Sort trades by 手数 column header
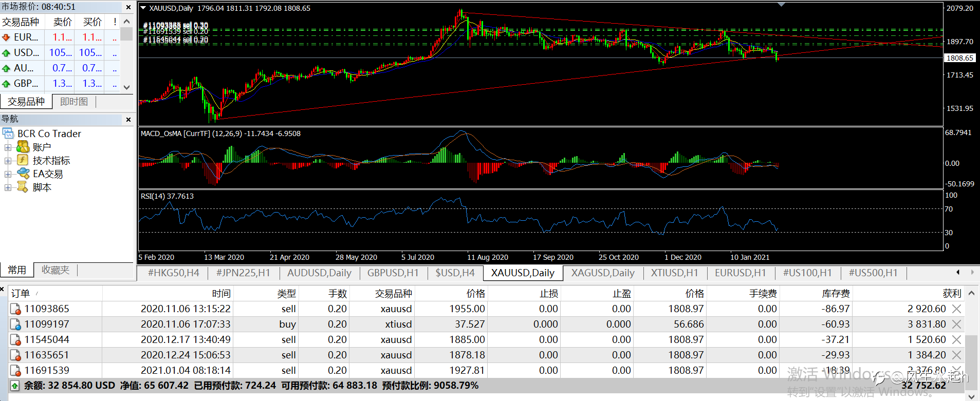Viewport: 980px width, 401px height. click(x=324, y=293)
